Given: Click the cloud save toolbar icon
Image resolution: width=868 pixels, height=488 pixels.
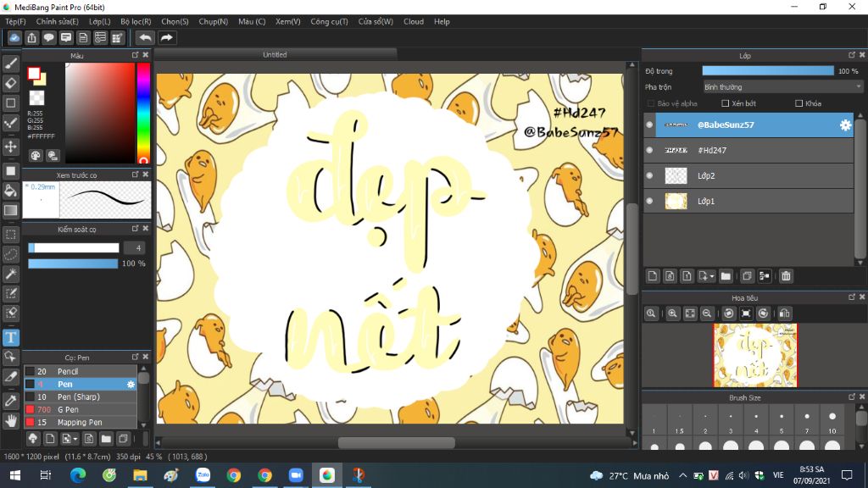Looking at the screenshot, I should point(14,37).
